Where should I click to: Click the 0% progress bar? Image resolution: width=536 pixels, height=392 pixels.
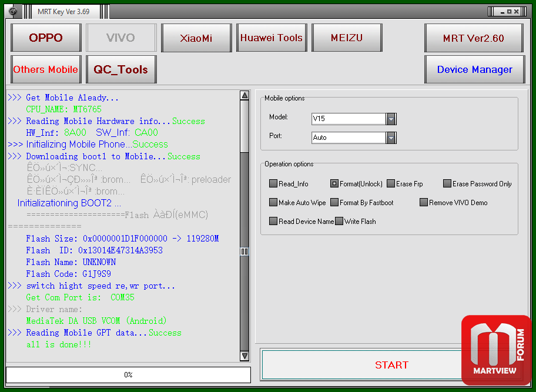point(128,374)
